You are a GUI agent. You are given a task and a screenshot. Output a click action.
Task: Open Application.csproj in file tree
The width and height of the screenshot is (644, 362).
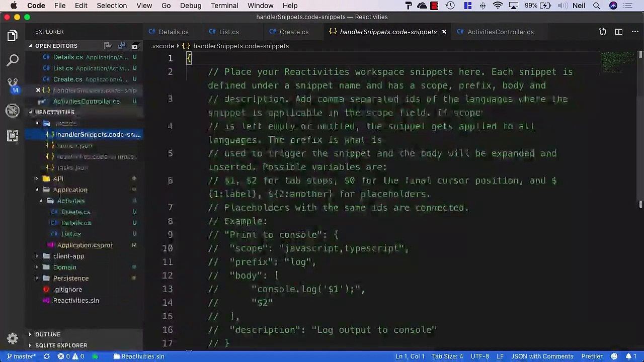pyautogui.click(x=85, y=245)
